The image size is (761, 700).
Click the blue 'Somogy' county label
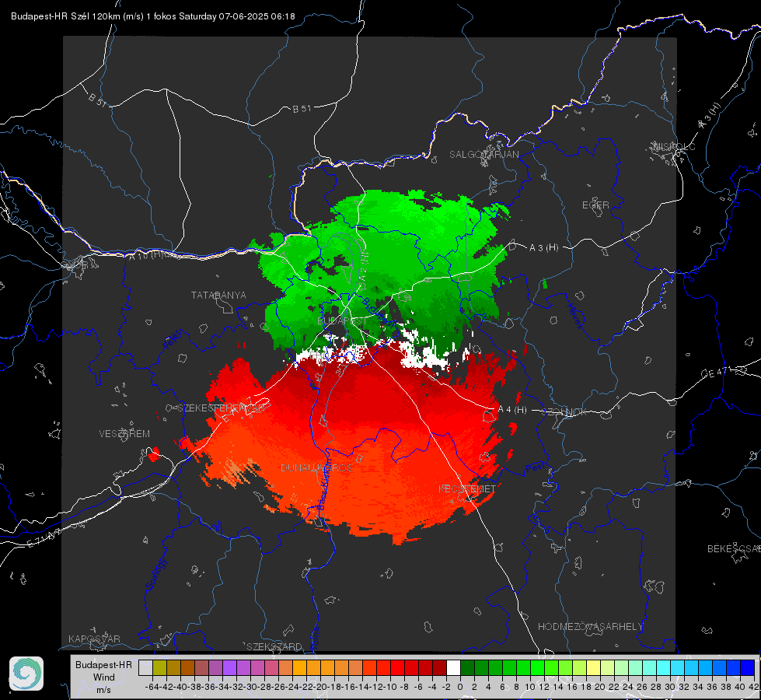click(x=156, y=574)
